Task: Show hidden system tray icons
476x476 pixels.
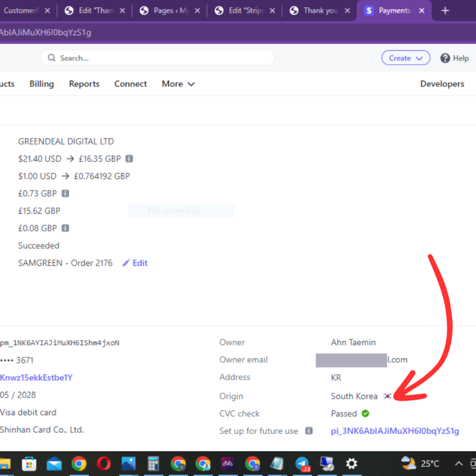Action: pos(459,463)
